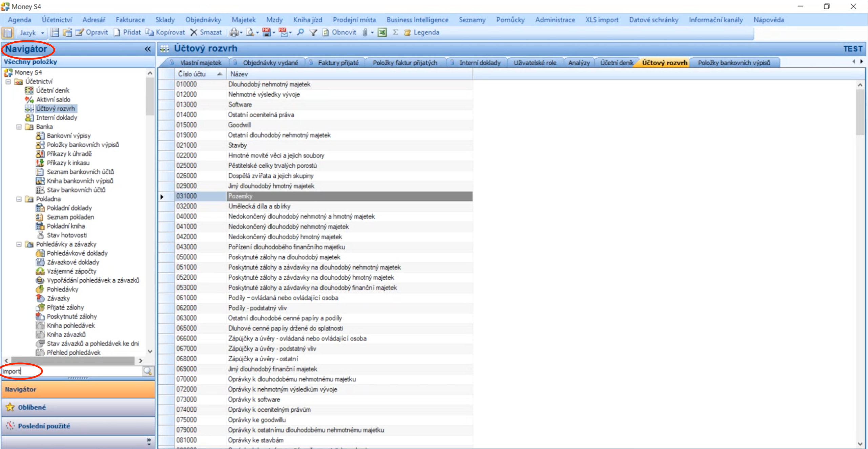Image resolution: width=868 pixels, height=449 pixels.
Task: Open the Fakturace menu
Action: (130, 20)
